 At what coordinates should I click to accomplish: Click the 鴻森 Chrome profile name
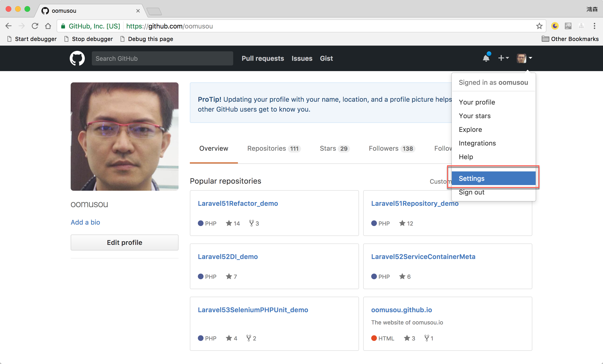(592, 9)
